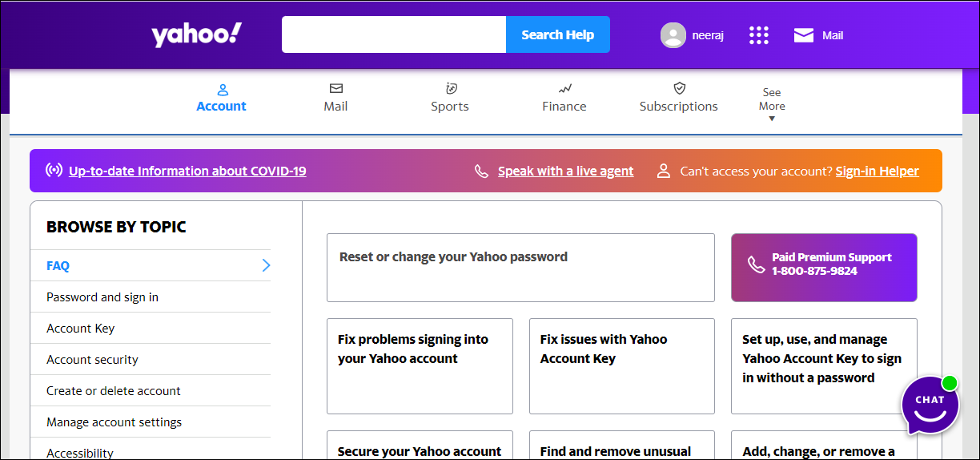Viewport: 980px width, 460px height.
Task: Click the Subscriptions shield icon
Action: [679, 88]
